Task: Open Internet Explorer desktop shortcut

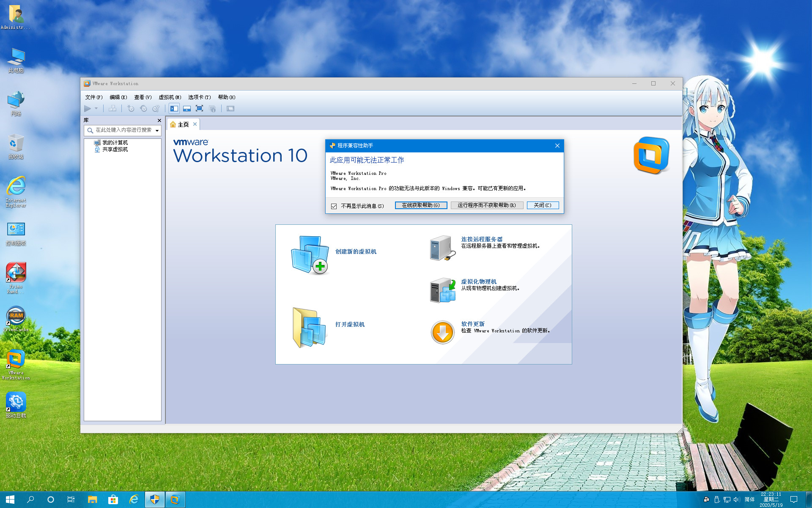Action: click(x=16, y=191)
